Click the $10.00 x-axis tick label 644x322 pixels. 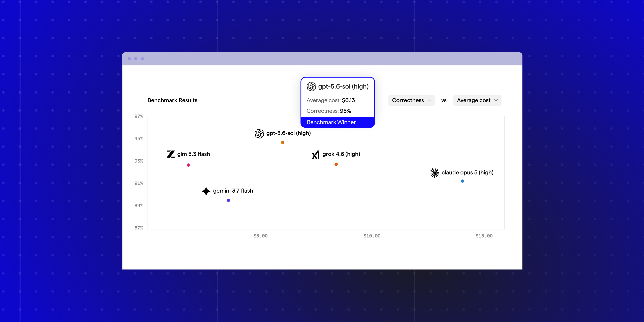pos(372,236)
